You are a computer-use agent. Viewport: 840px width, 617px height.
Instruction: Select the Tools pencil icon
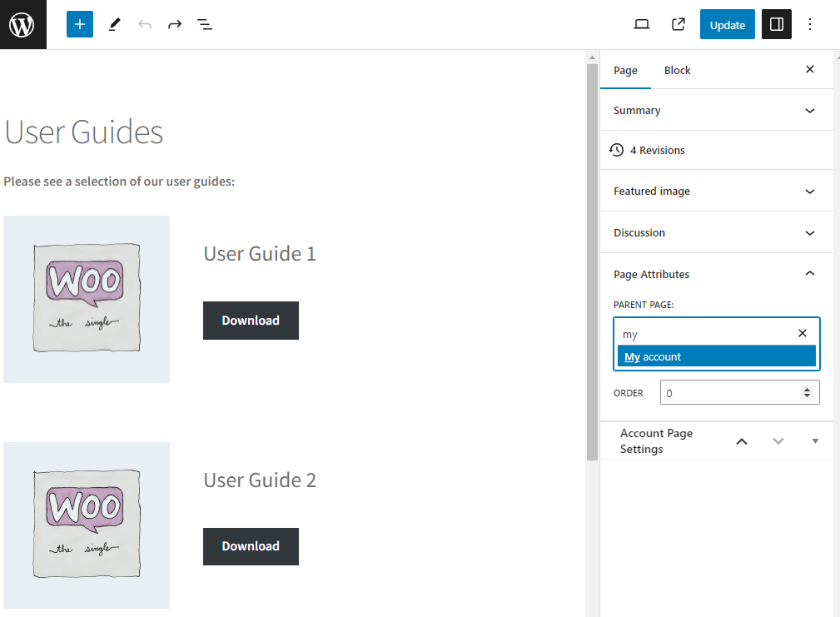point(114,25)
